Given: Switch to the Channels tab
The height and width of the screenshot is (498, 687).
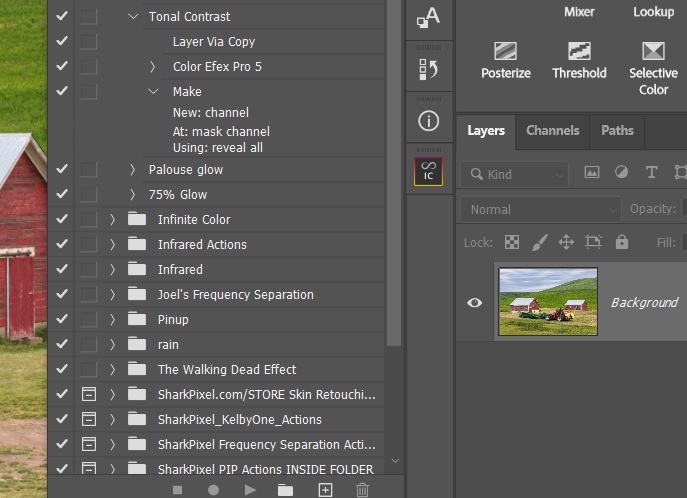Looking at the screenshot, I should [x=552, y=130].
